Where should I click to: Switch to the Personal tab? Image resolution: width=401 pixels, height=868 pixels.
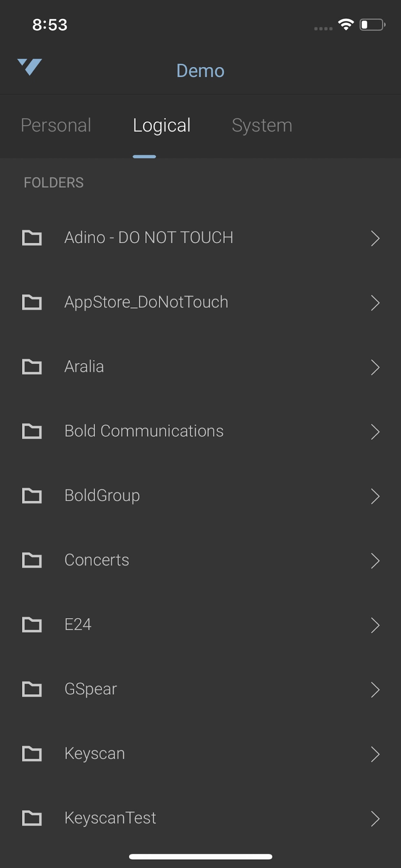point(56,125)
